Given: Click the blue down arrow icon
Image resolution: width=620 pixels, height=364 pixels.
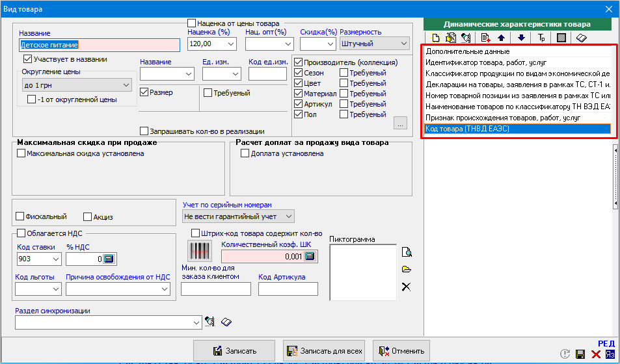Looking at the screenshot, I should coord(521,38).
